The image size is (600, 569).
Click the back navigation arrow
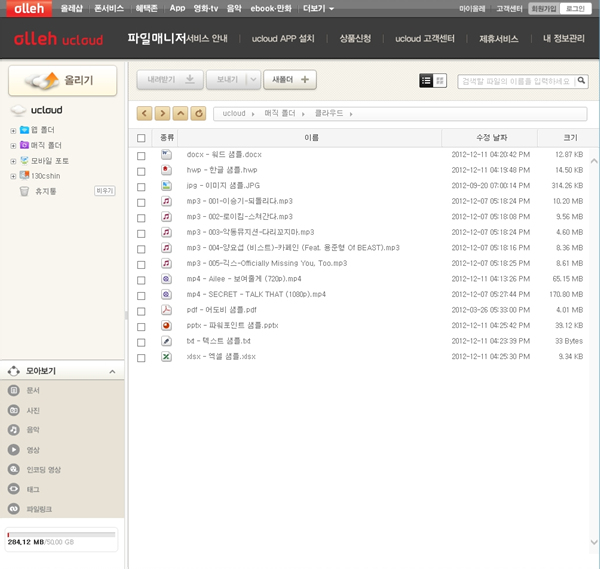144,113
